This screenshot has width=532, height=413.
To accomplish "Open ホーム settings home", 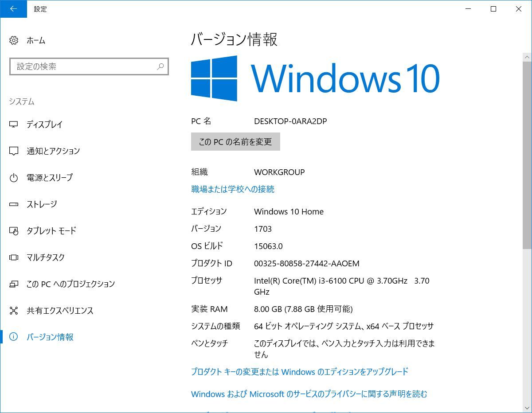I will point(36,40).
